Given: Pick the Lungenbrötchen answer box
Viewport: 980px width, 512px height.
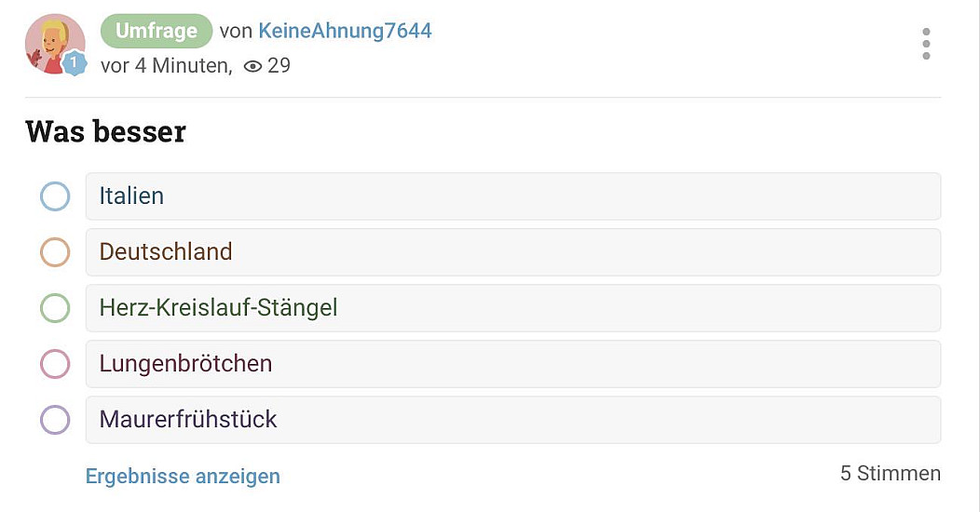Looking at the screenshot, I should 512,364.
